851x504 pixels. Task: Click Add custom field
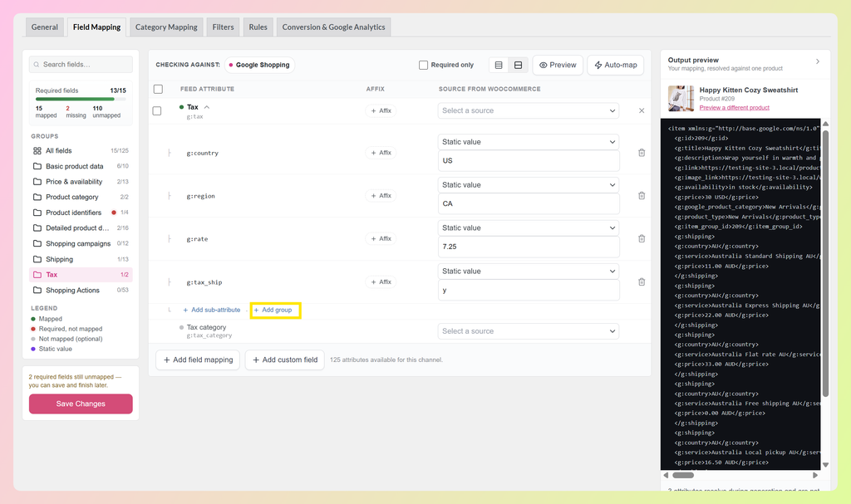point(285,360)
